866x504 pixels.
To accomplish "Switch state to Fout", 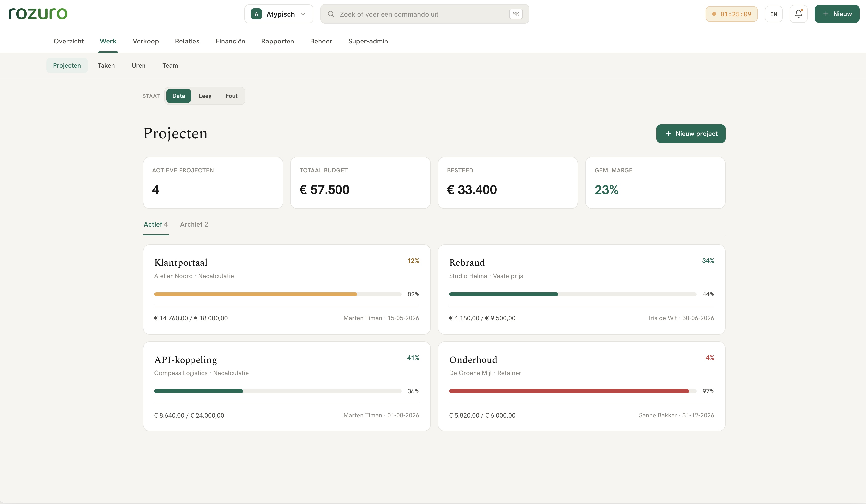I will click(231, 96).
